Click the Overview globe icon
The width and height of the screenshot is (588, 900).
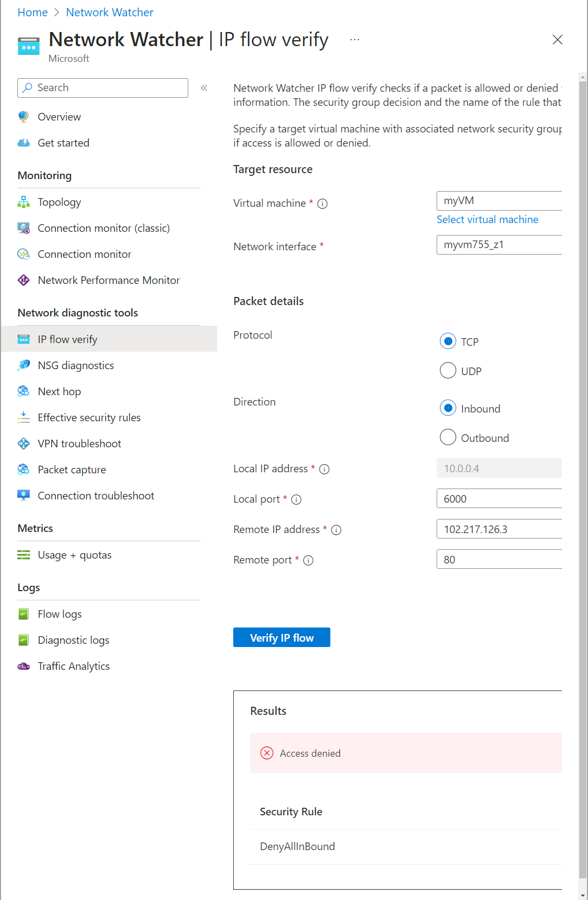point(23,117)
